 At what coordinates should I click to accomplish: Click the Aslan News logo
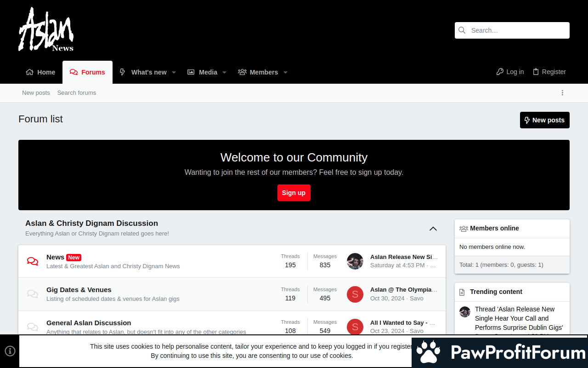(46, 29)
